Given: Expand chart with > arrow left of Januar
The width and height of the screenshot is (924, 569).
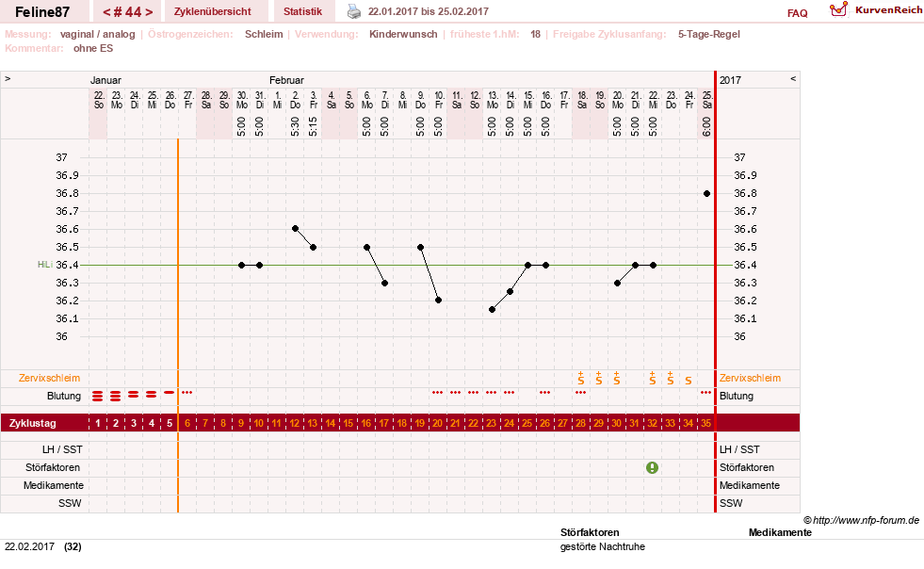Looking at the screenshot, I should point(8,78).
